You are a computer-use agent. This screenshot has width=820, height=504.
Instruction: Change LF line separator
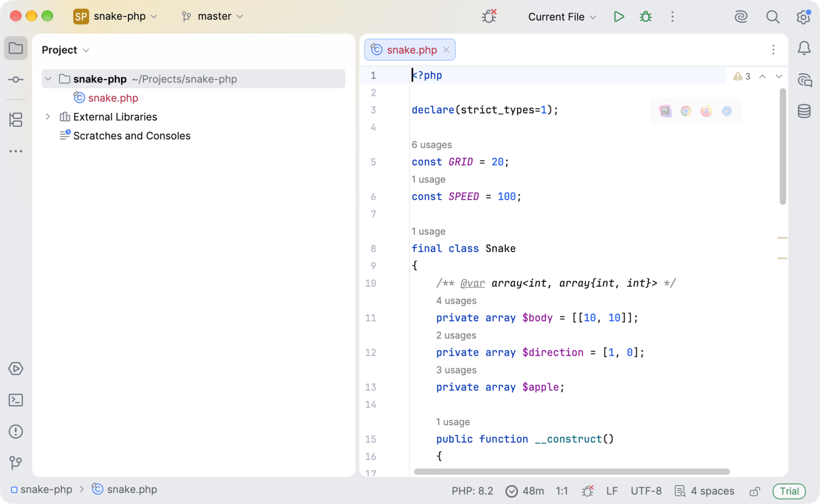pos(612,491)
